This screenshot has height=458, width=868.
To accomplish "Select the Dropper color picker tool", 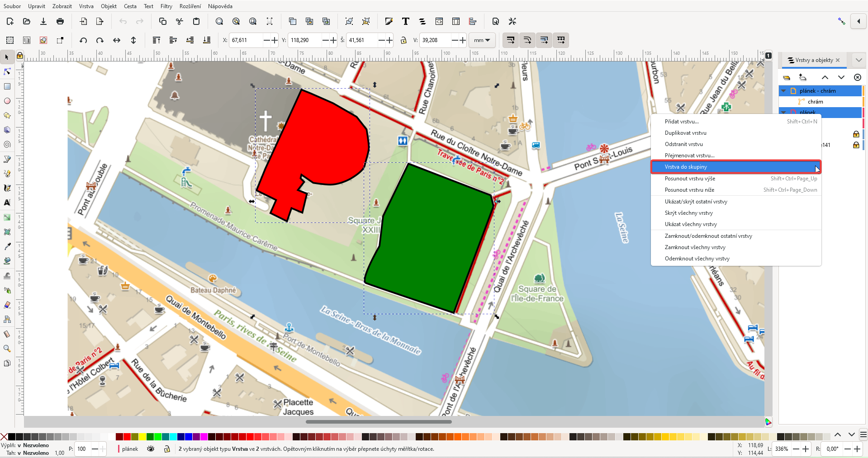I will click(7, 246).
